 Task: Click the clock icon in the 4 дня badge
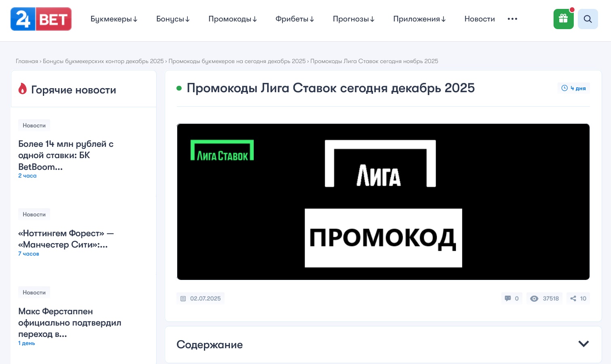coord(564,88)
